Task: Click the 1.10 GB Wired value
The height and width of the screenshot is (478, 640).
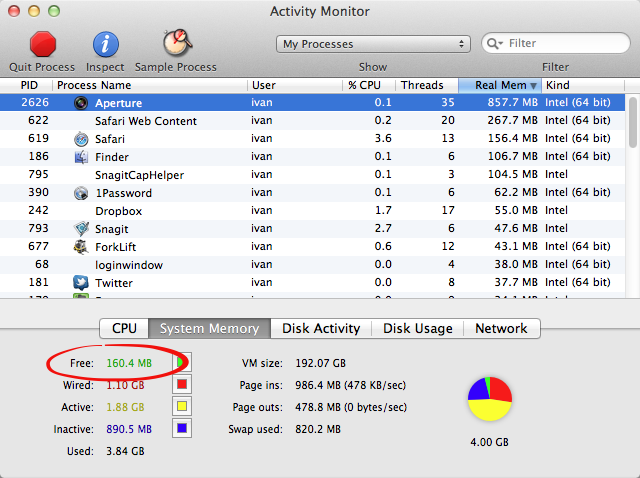Action: (125, 385)
